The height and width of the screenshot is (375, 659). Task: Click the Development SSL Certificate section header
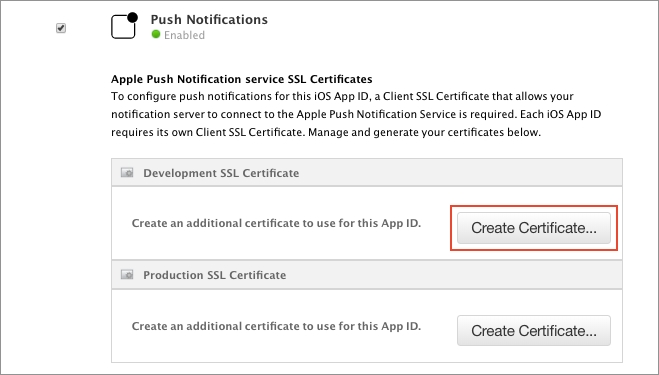coord(367,172)
